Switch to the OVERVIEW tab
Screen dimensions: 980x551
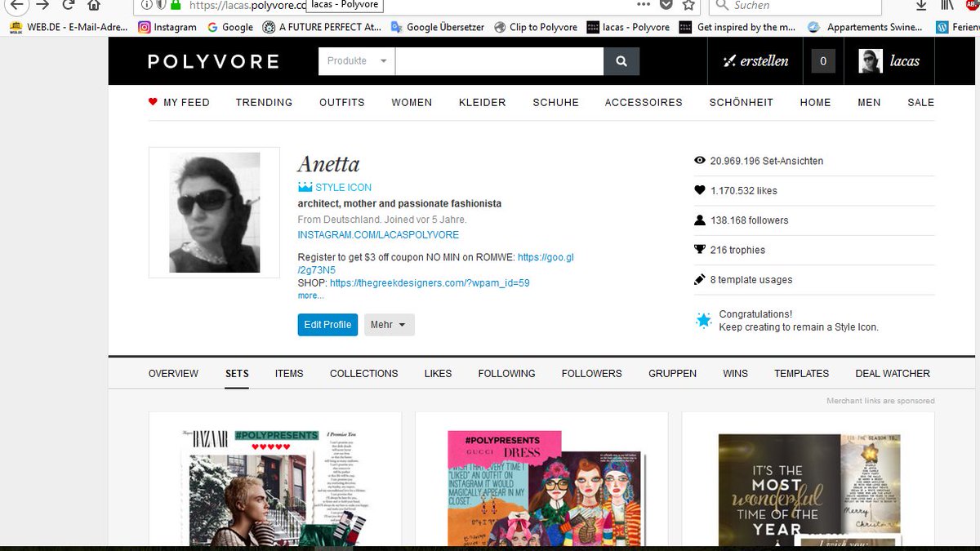[173, 373]
